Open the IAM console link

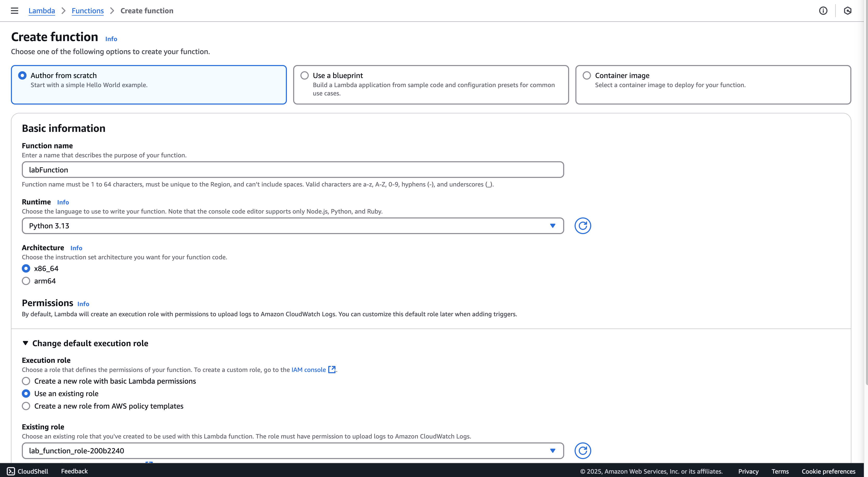point(309,370)
